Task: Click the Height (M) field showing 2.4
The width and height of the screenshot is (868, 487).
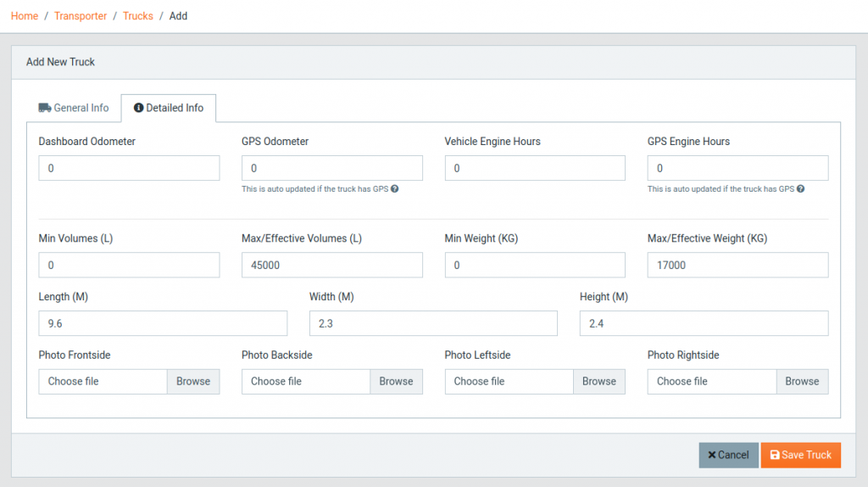Action: pyautogui.click(x=704, y=323)
